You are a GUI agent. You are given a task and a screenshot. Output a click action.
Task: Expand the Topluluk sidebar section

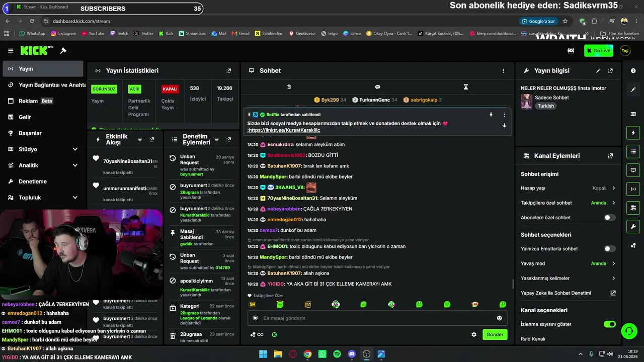[43, 198]
